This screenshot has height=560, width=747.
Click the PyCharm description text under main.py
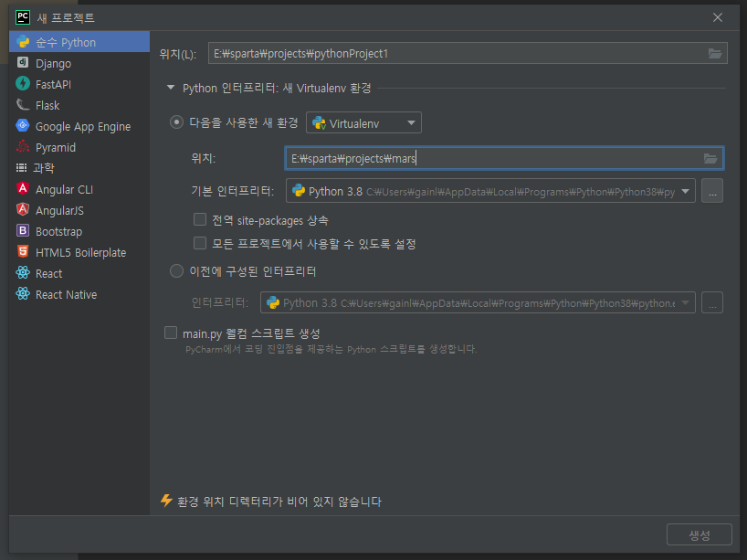click(x=331, y=349)
